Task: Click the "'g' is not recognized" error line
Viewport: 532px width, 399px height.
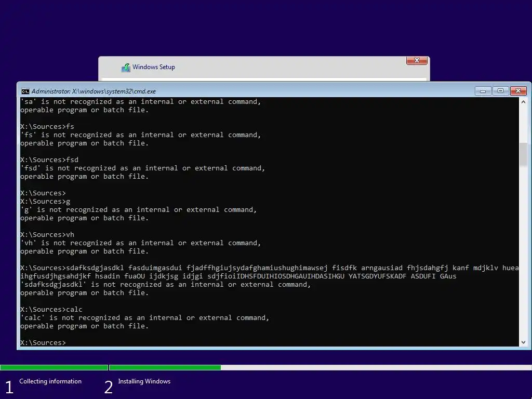Action: (139, 210)
